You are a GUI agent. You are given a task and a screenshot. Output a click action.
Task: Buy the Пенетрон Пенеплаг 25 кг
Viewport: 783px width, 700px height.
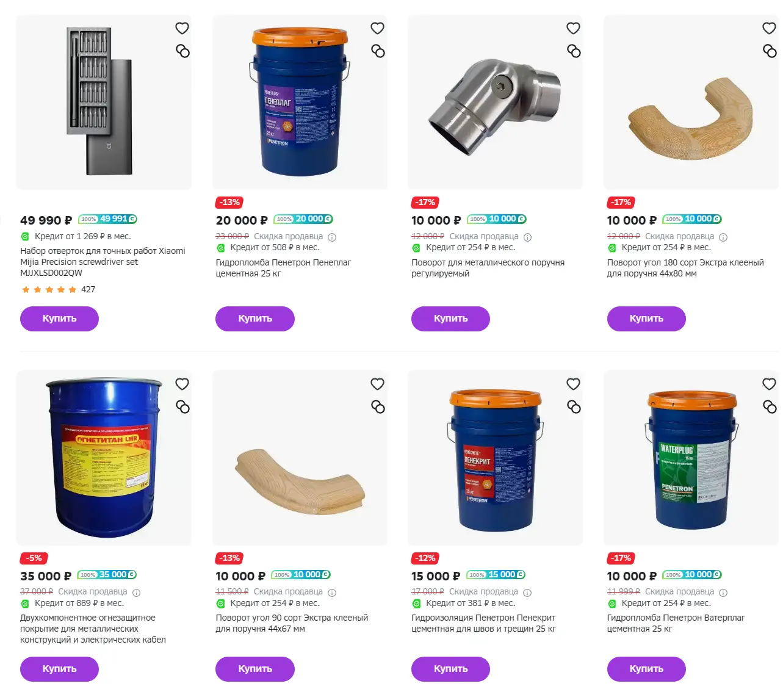[255, 319]
